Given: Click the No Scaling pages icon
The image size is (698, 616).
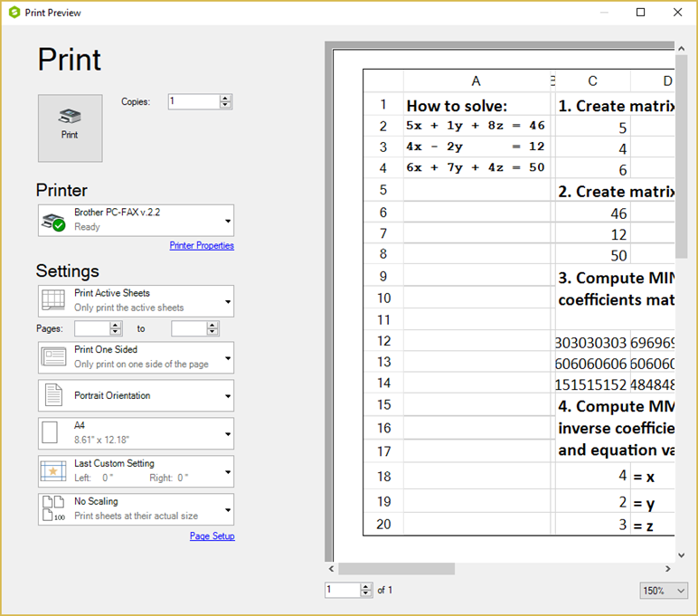Looking at the screenshot, I should (x=53, y=508).
